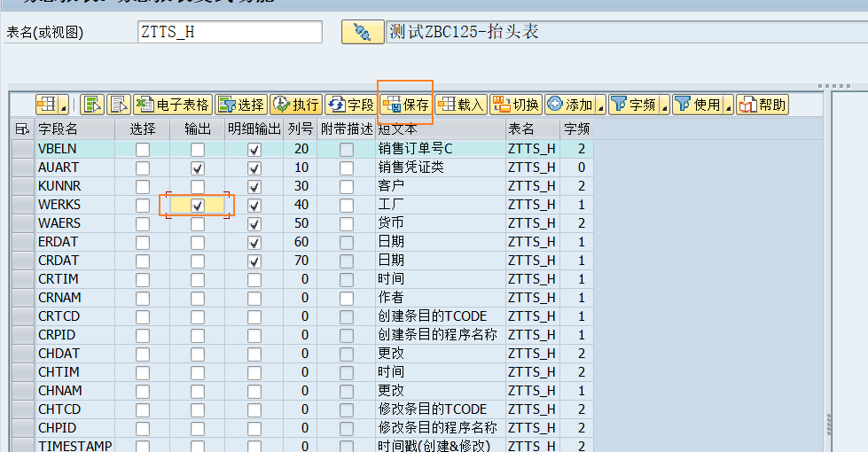Check 选择 checkbox for CHPID row
The width and height of the screenshot is (868, 452).
pyautogui.click(x=143, y=428)
